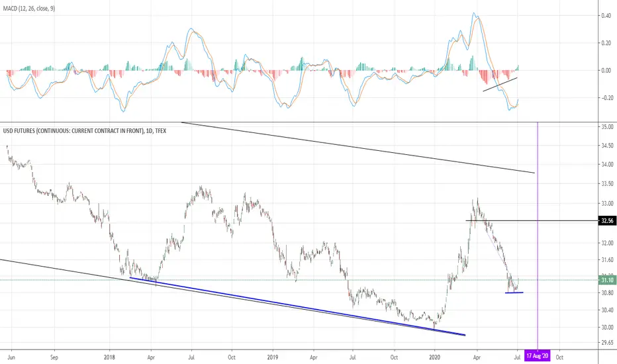Click the 34.00 price axis value

(607, 165)
